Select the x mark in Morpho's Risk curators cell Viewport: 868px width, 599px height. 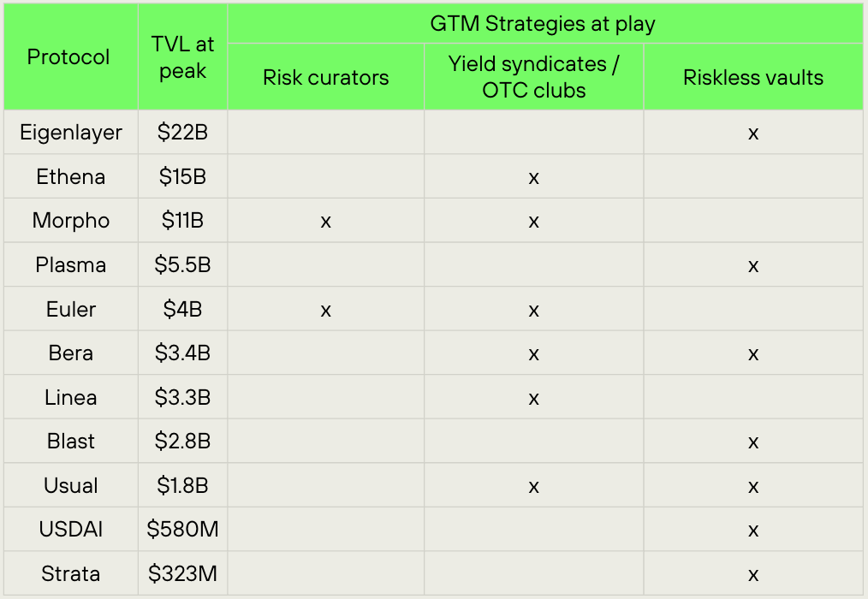[x=325, y=222]
